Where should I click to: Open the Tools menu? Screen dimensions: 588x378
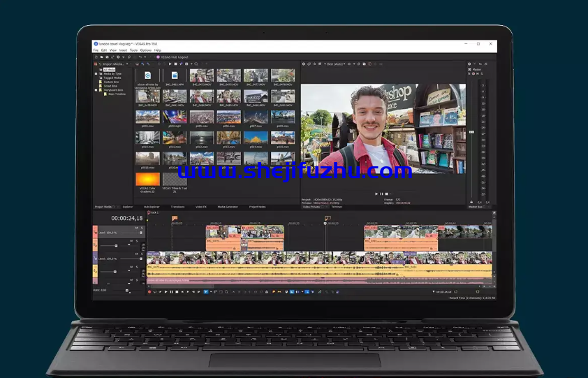click(133, 50)
